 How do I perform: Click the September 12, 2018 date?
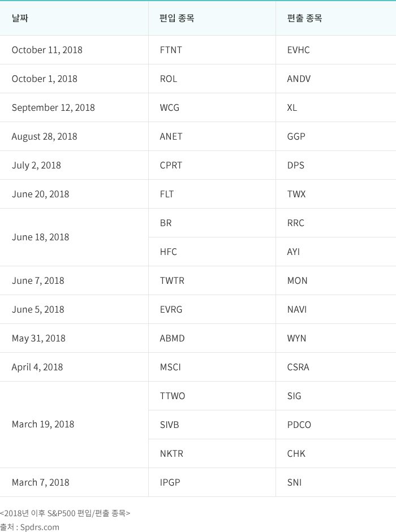coord(53,107)
